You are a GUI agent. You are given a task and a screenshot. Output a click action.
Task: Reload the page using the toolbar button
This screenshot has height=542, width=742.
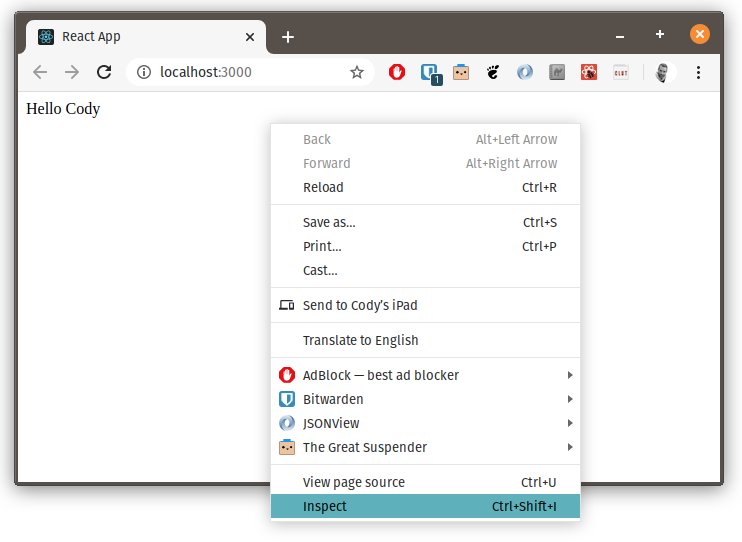click(x=103, y=72)
